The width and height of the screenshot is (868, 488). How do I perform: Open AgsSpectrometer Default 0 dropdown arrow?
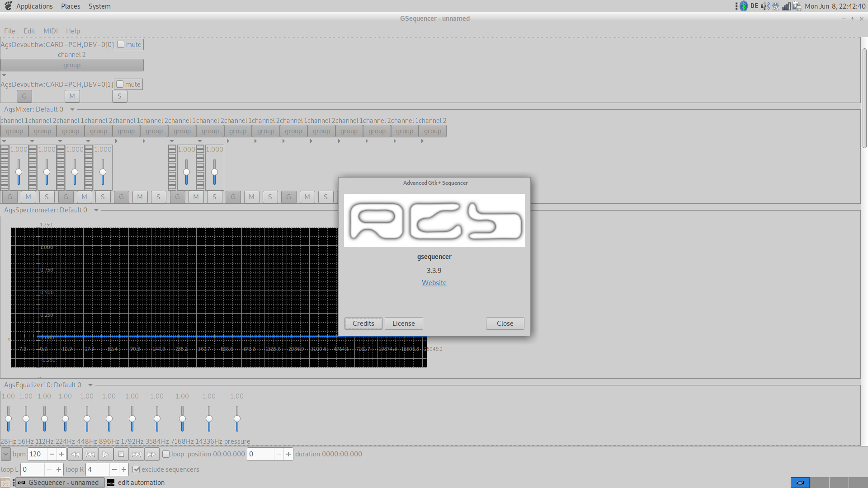[96, 210]
